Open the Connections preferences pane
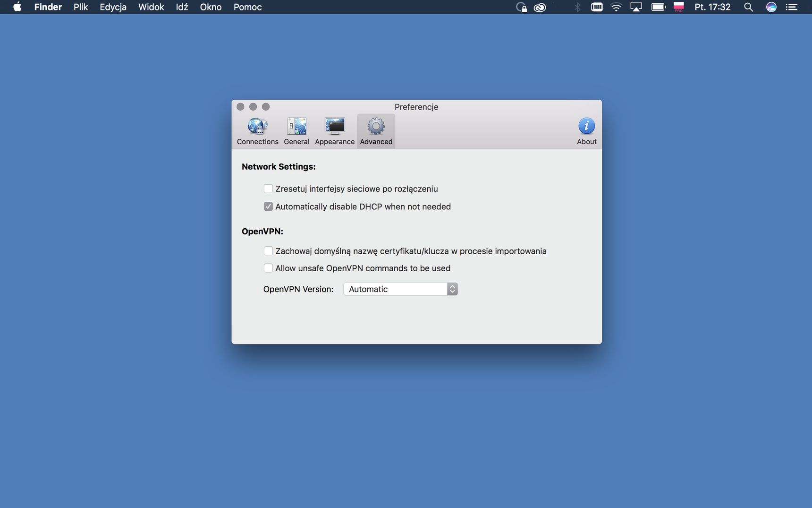Image resolution: width=812 pixels, height=508 pixels. point(258,131)
